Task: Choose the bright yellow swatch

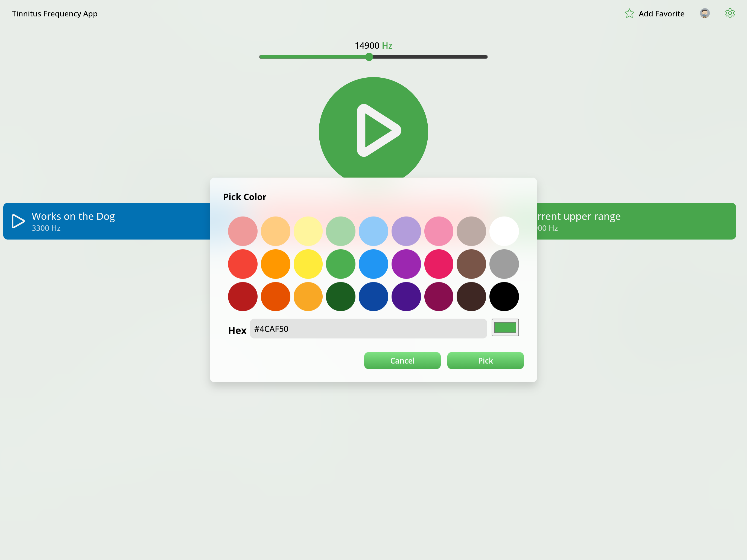Action: [308, 264]
